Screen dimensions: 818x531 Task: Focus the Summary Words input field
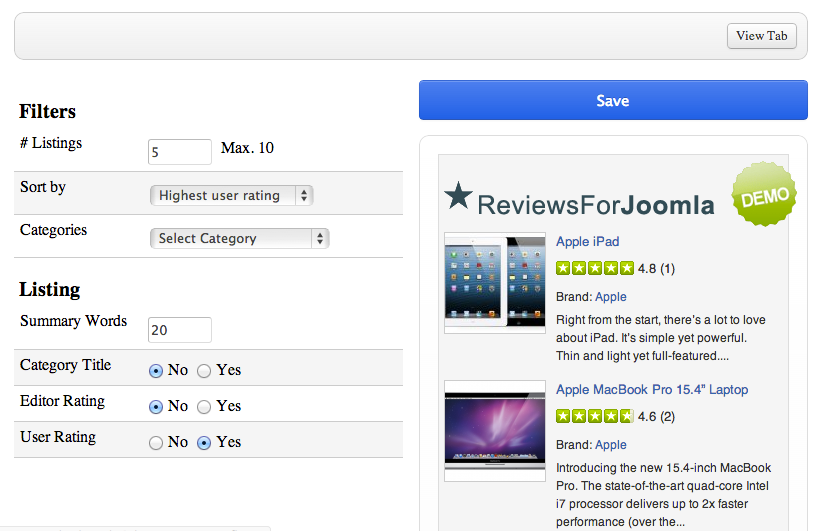pyautogui.click(x=180, y=330)
